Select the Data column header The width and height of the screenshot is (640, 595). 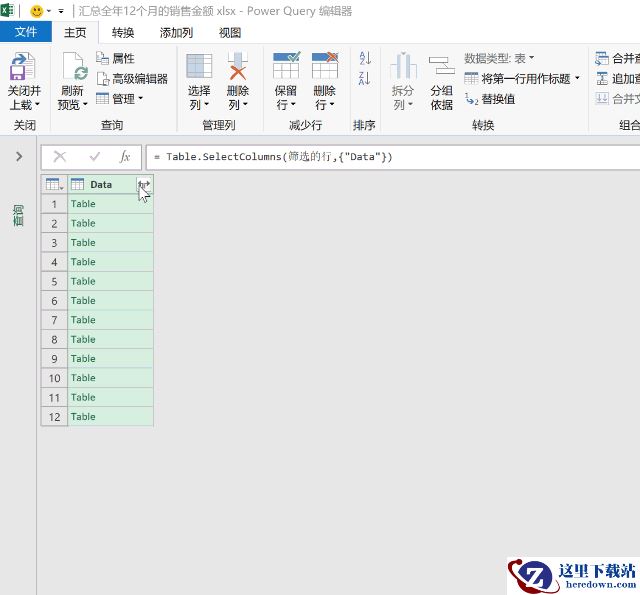click(101, 184)
